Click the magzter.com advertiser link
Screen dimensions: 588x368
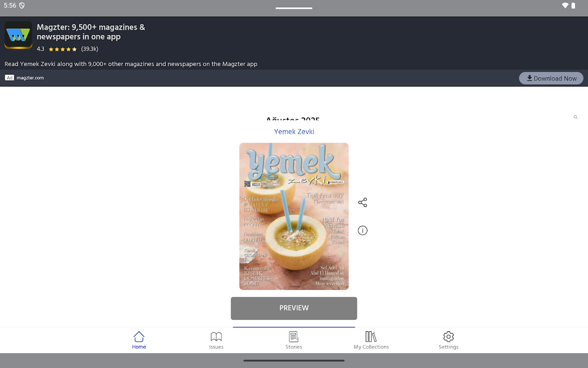pyautogui.click(x=30, y=78)
